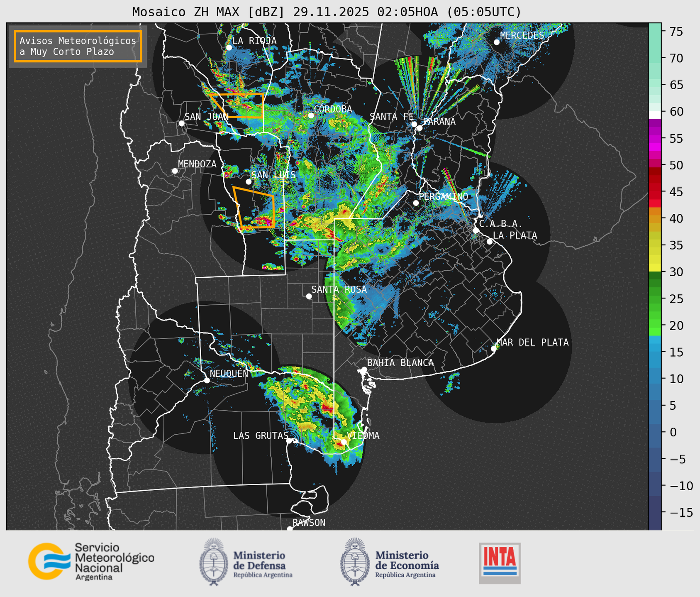Click the LA PLATA city label
Image resolution: width=700 pixels, height=597 pixels.
pyautogui.click(x=515, y=235)
